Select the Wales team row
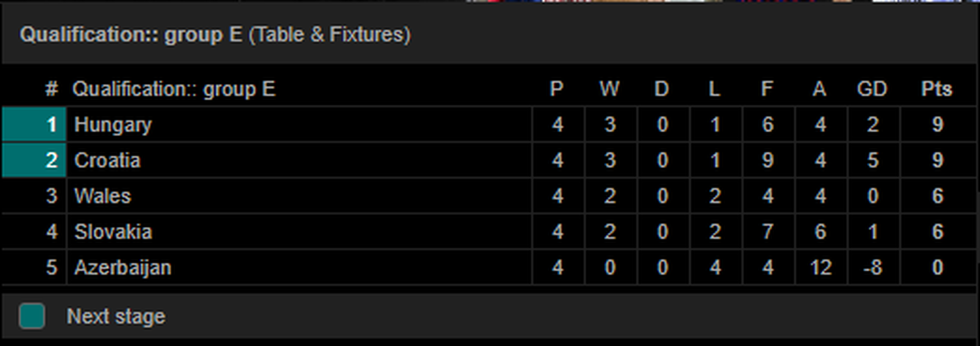The image size is (980, 346). point(490,196)
